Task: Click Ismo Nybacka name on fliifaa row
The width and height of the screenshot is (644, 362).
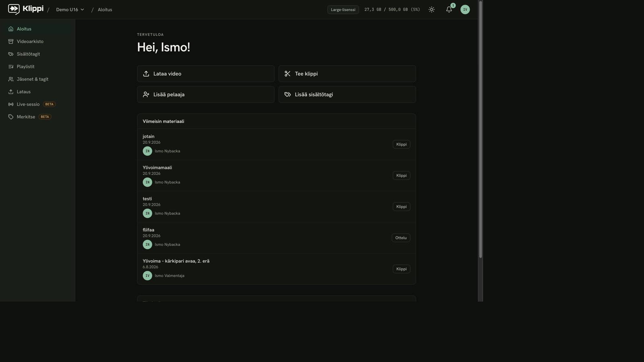Action: [167, 245]
